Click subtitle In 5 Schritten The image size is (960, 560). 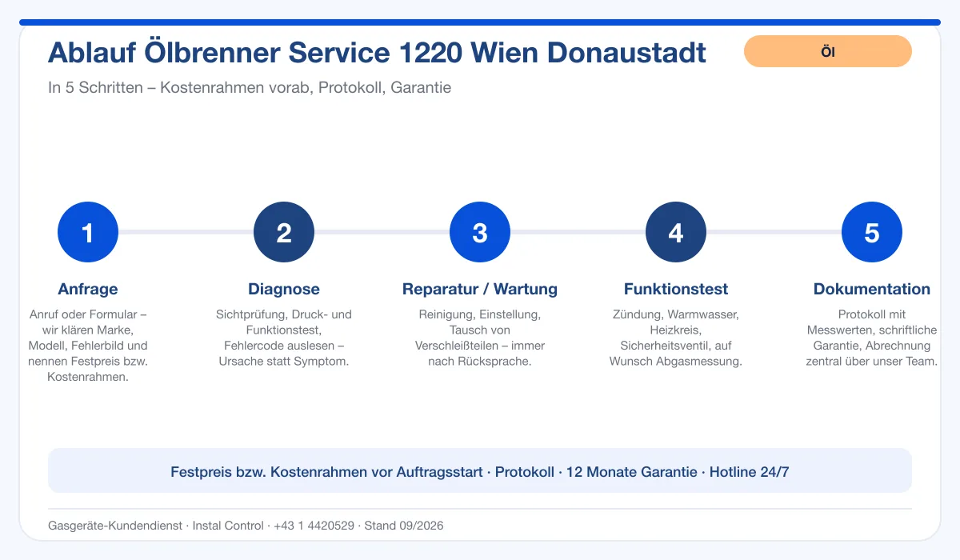point(250,87)
